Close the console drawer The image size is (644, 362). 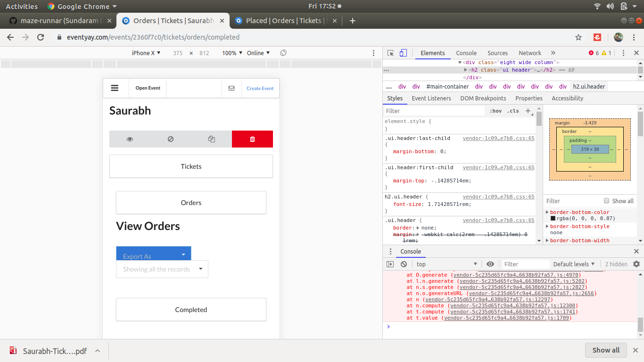(x=636, y=251)
